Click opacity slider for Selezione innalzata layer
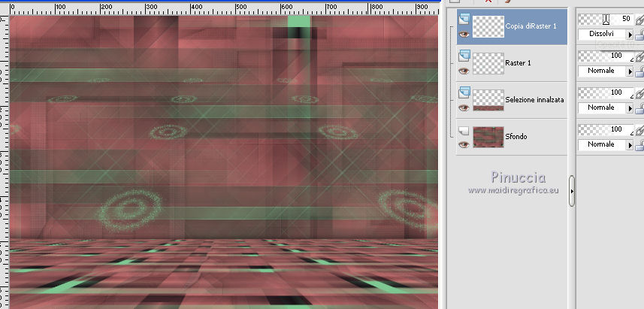 (606, 92)
